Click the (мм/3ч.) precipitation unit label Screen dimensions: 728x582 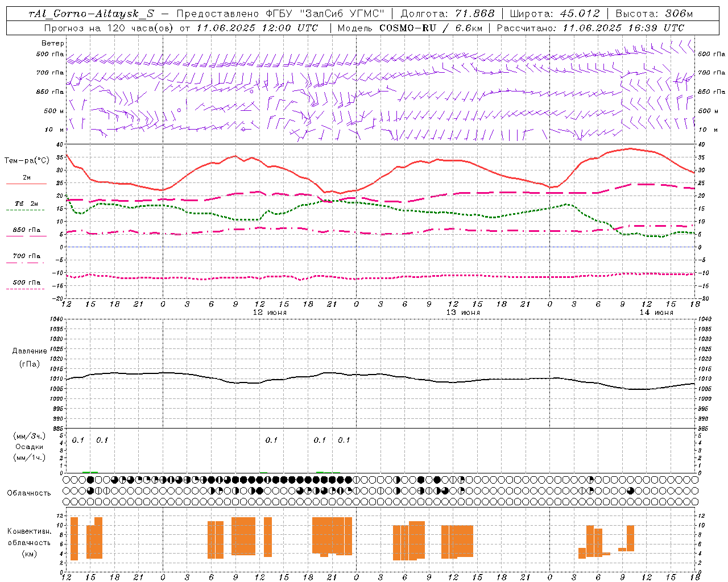(30, 436)
